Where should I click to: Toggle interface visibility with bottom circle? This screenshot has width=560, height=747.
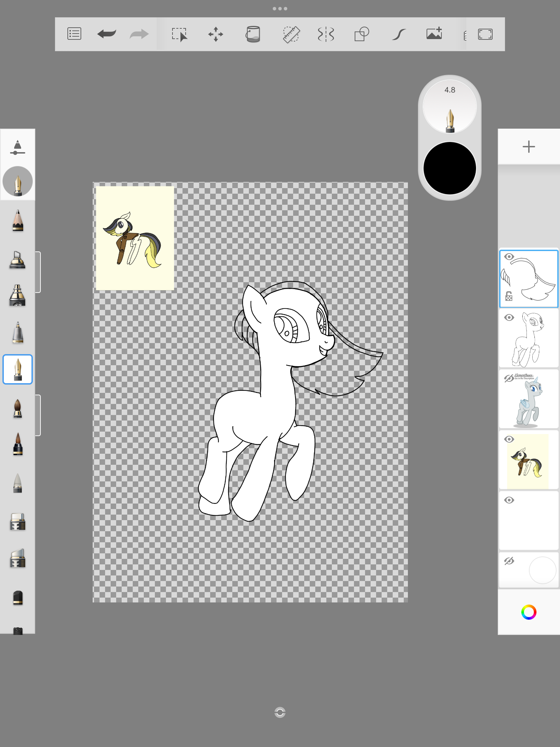point(280,712)
